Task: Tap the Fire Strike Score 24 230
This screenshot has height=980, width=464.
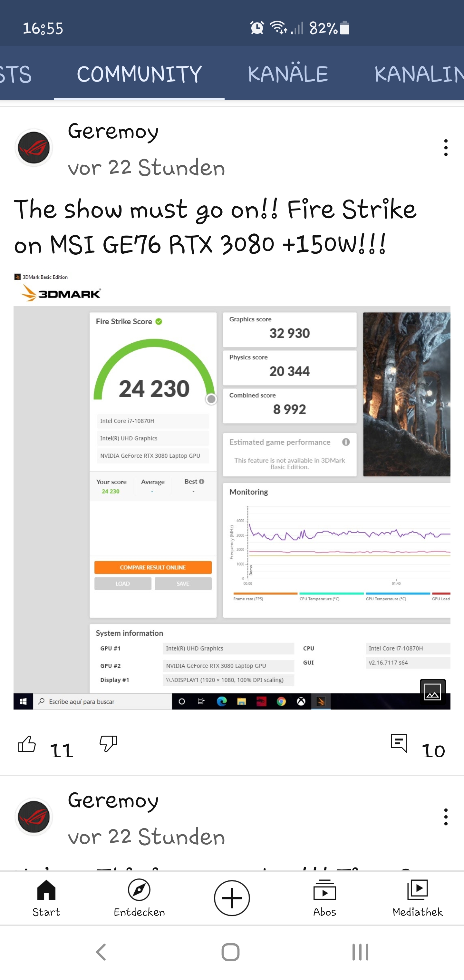Action: 154,388
